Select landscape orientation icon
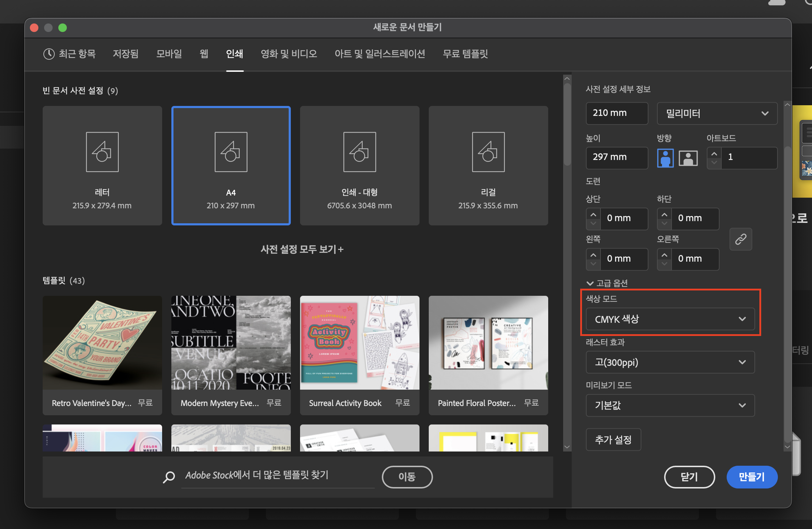This screenshot has width=812, height=529. (x=688, y=158)
